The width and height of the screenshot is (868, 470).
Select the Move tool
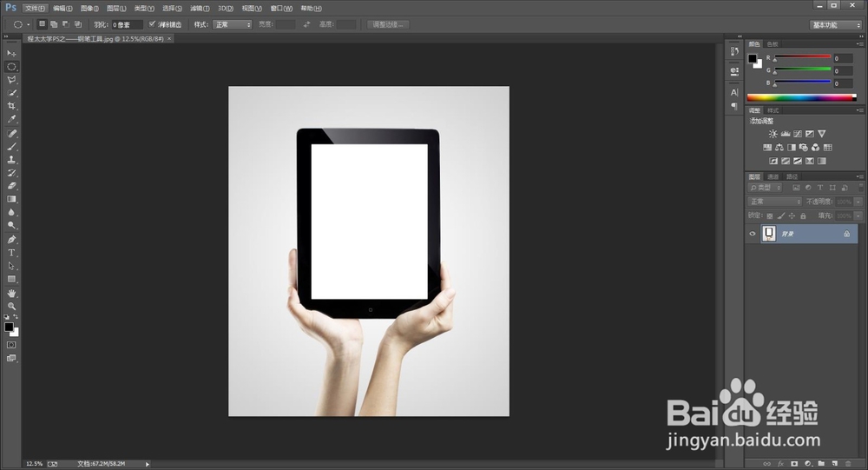click(x=11, y=53)
